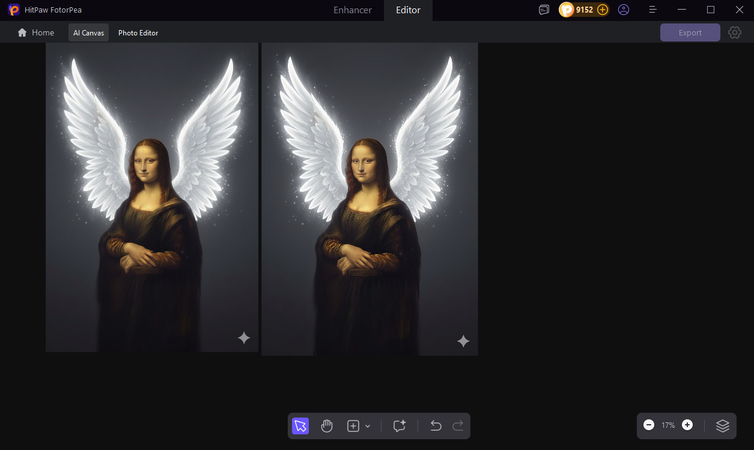Switch to Photo Editor tab
The height and width of the screenshot is (450, 754).
click(138, 33)
